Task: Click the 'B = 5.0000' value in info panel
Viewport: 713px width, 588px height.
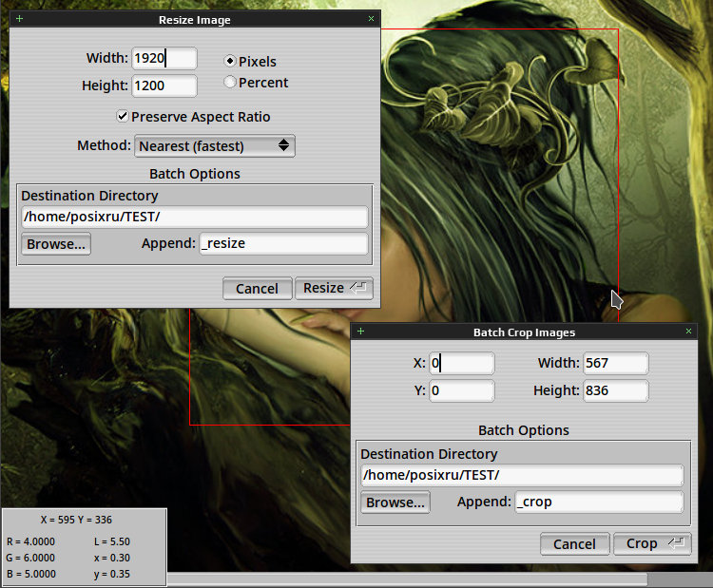Action: click(x=31, y=574)
